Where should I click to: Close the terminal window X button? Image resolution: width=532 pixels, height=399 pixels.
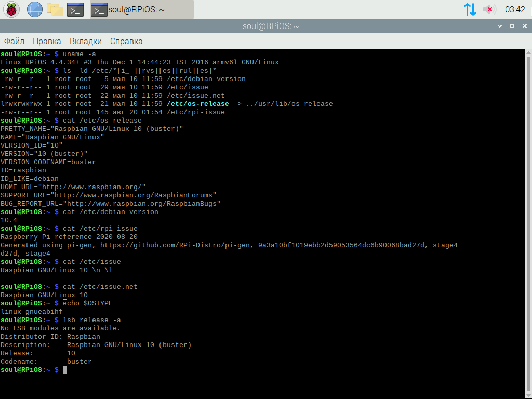[525, 26]
